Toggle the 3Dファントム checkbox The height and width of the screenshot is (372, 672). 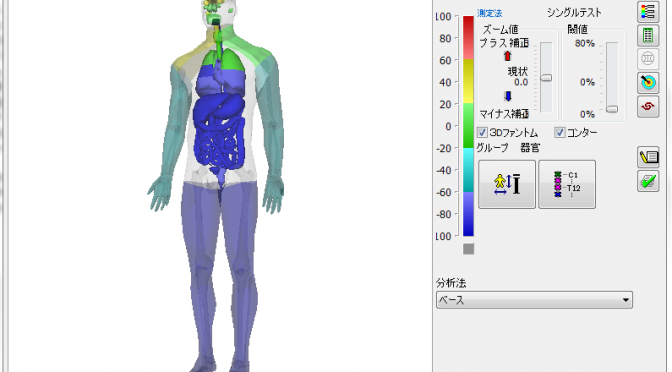pos(482,132)
